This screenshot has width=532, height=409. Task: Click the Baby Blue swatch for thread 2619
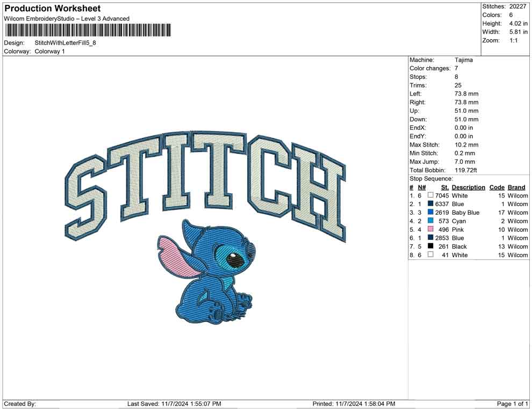click(430, 212)
